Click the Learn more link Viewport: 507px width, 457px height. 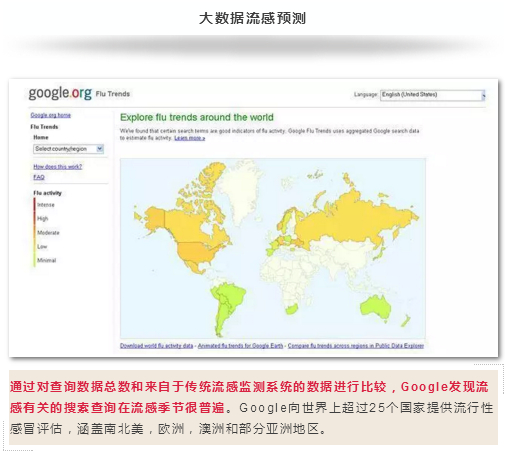click(189, 138)
